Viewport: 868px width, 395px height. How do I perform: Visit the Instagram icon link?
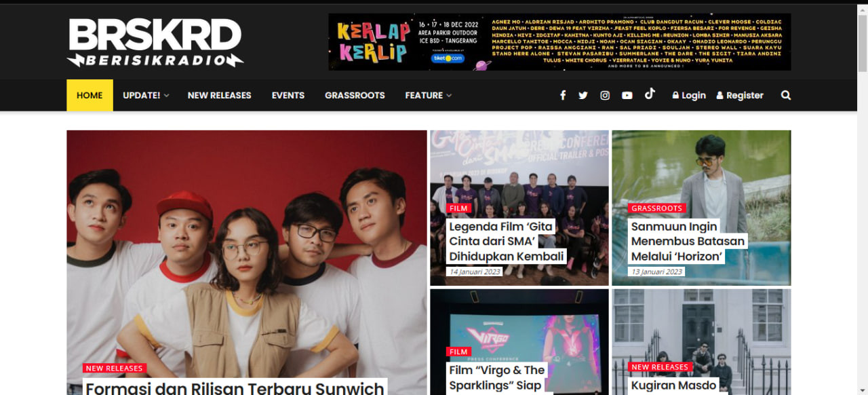point(605,96)
